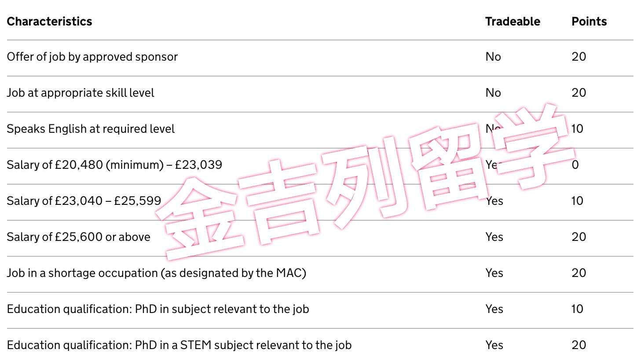The image size is (637, 364).
Task: Click the Characteristics column header
Action: pos(49,22)
